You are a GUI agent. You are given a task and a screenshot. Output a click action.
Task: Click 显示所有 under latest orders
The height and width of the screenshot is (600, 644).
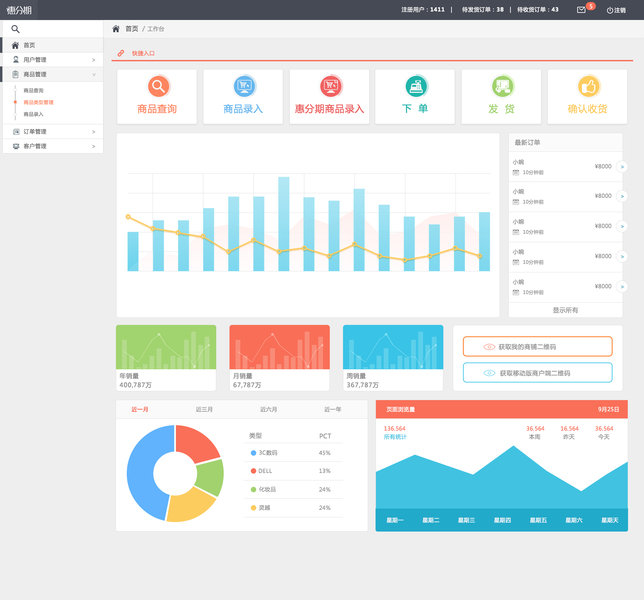pyautogui.click(x=565, y=310)
